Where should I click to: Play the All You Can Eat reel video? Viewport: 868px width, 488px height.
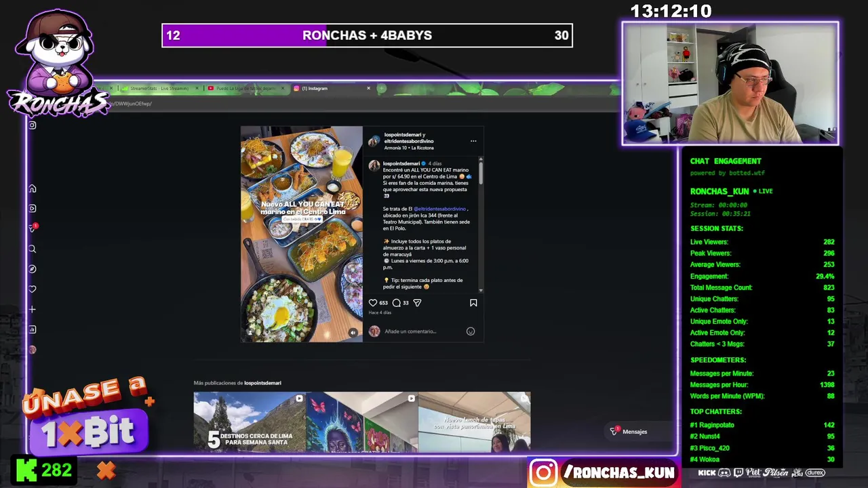(x=302, y=234)
